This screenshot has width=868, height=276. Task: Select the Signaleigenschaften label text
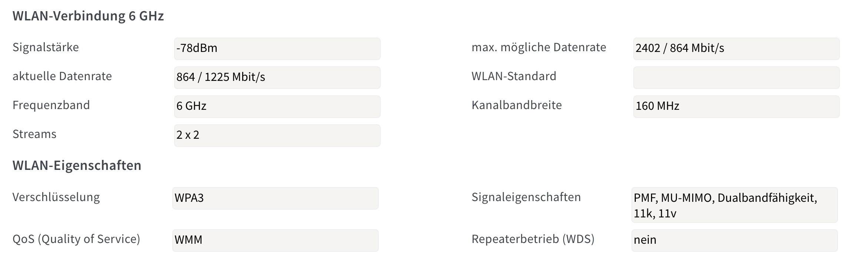(x=526, y=197)
